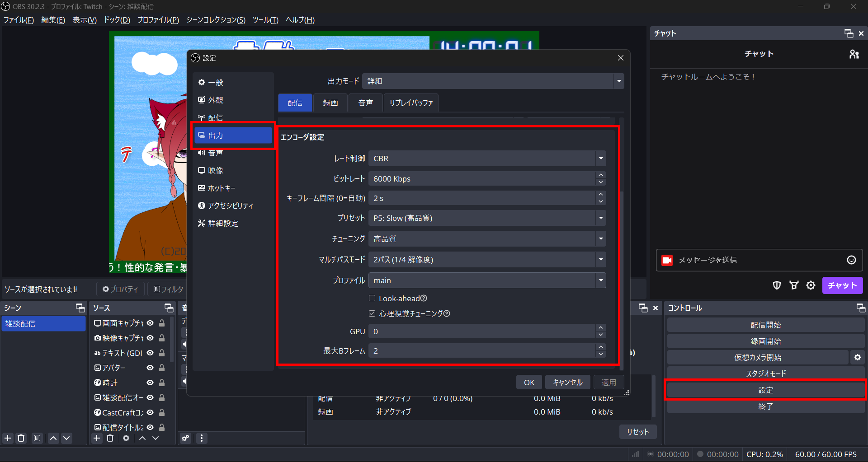
Task: Decrease キーフレーム間隔 with down stepper
Action: tap(601, 201)
